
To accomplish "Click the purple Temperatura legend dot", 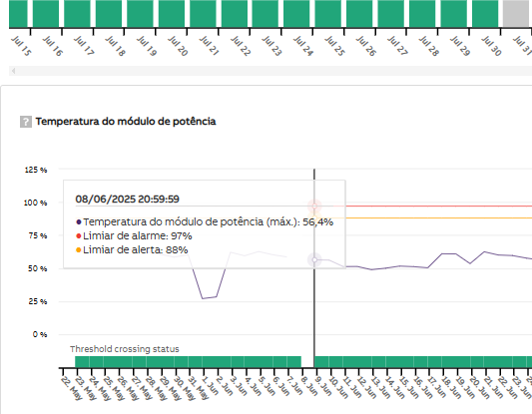I will [x=79, y=222].
